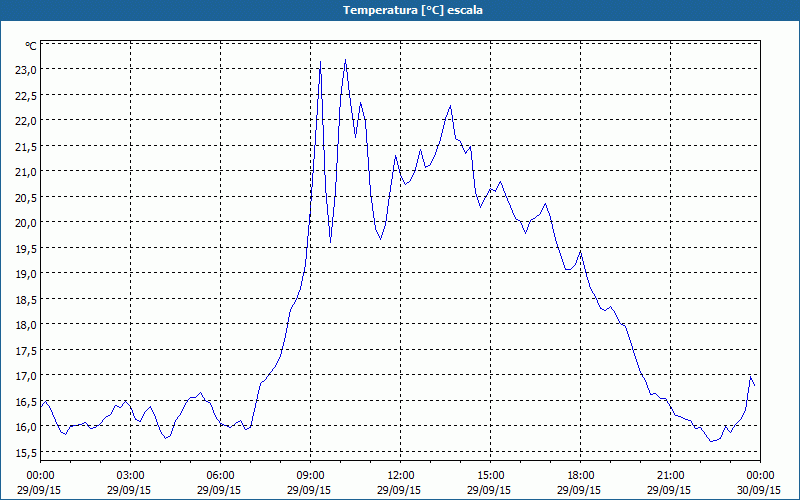Screen dimensions: 800x500
Task: Click the 00:00 label above 29/09/15
Action: (41, 476)
